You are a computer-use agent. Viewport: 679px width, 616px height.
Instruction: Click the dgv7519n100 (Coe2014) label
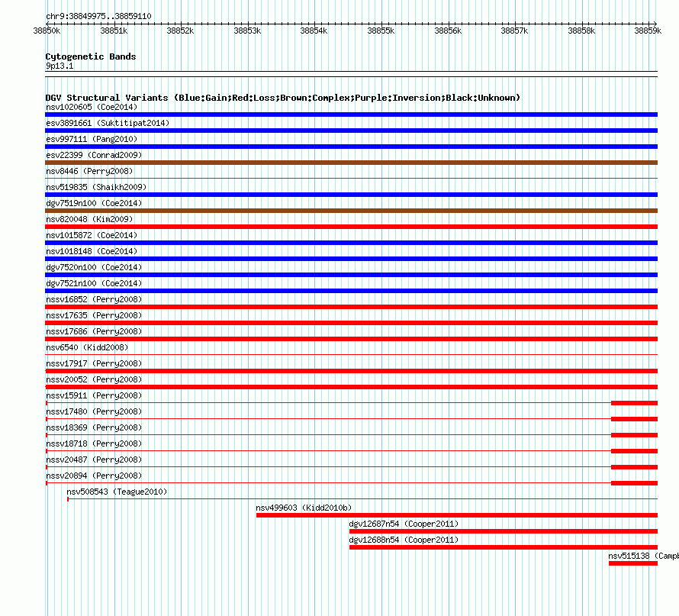pos(94,203)
